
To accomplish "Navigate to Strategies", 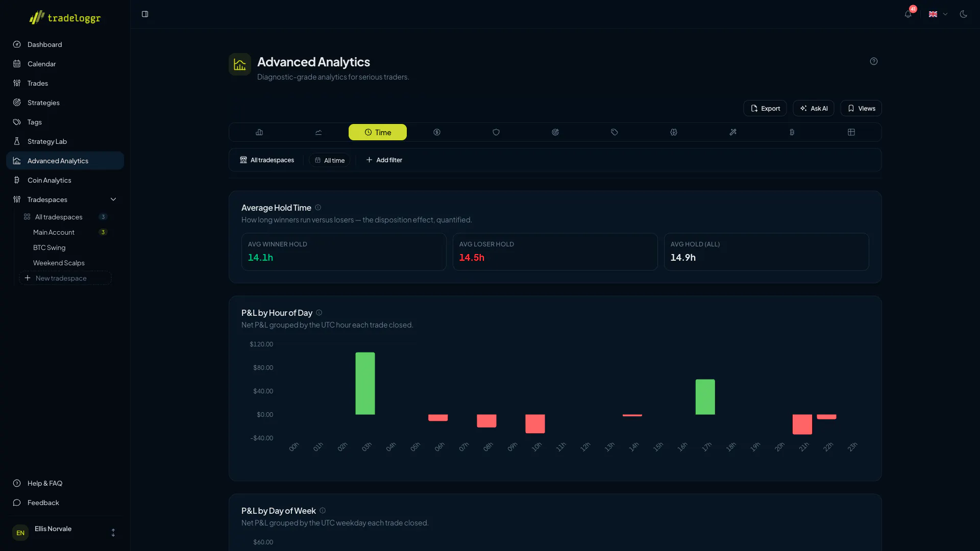I will click(65, 103).
